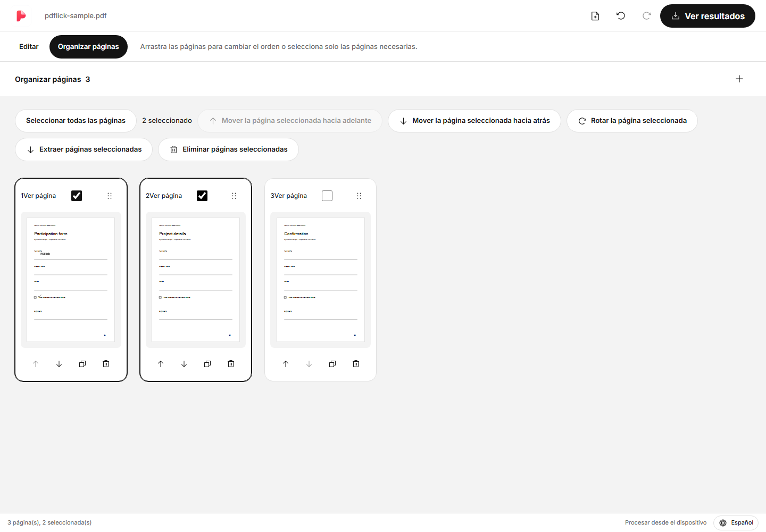Click the drag handle on page 3
Viewport: 766px width, 532px height.
[359, 196]
